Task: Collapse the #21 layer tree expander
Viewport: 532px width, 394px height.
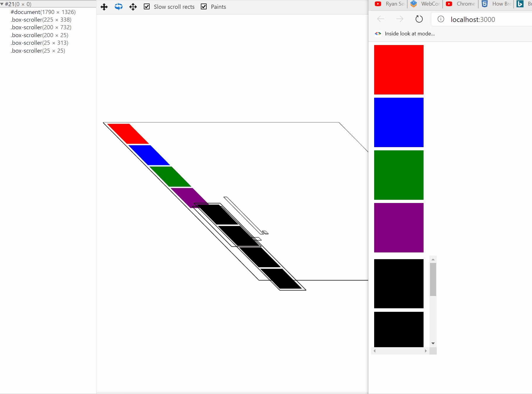Action: point(2,4)
